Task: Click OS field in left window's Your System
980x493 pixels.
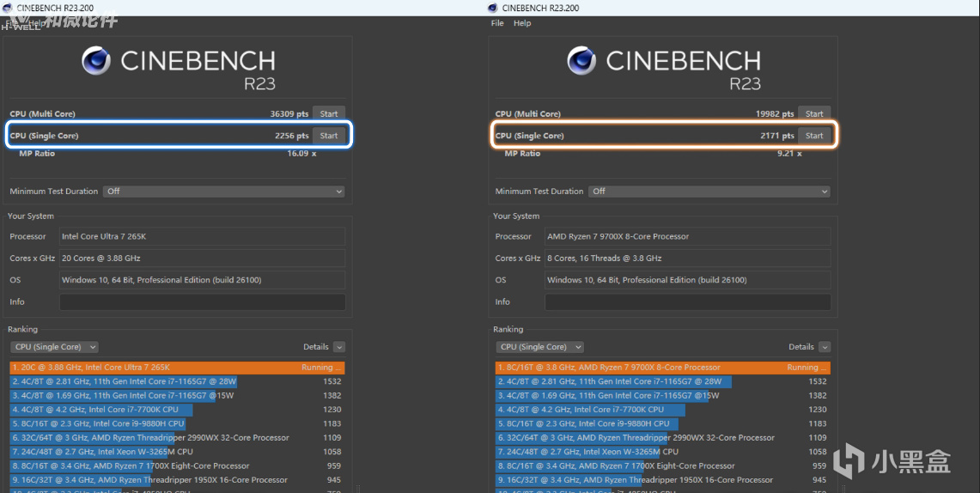Action: tap(203, 280)
